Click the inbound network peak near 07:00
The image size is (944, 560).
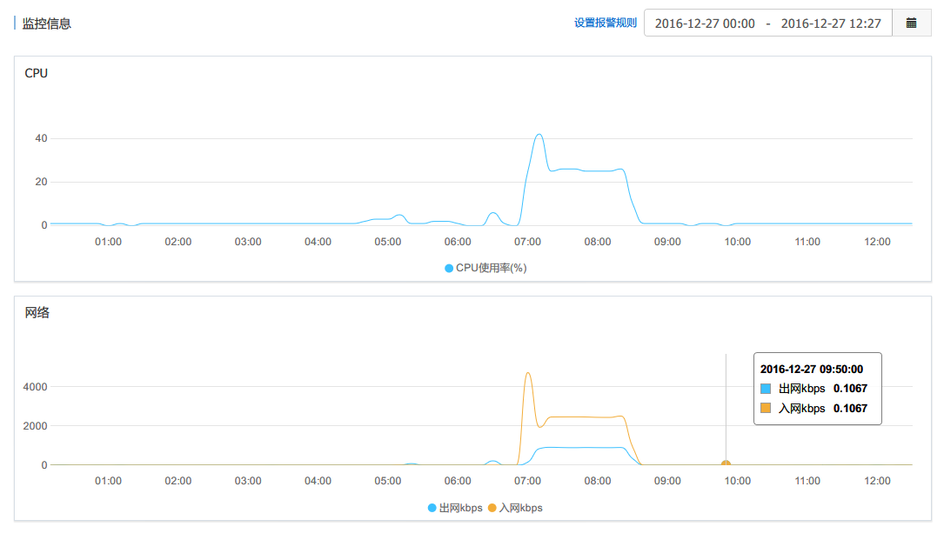(x=528, y=374)
